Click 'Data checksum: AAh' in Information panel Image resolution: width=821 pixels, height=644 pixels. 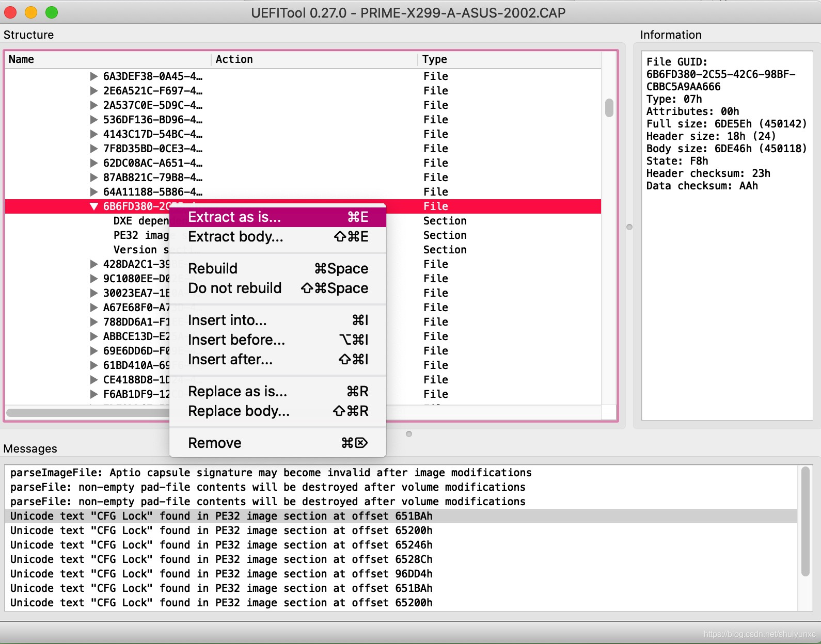point(702,186)
